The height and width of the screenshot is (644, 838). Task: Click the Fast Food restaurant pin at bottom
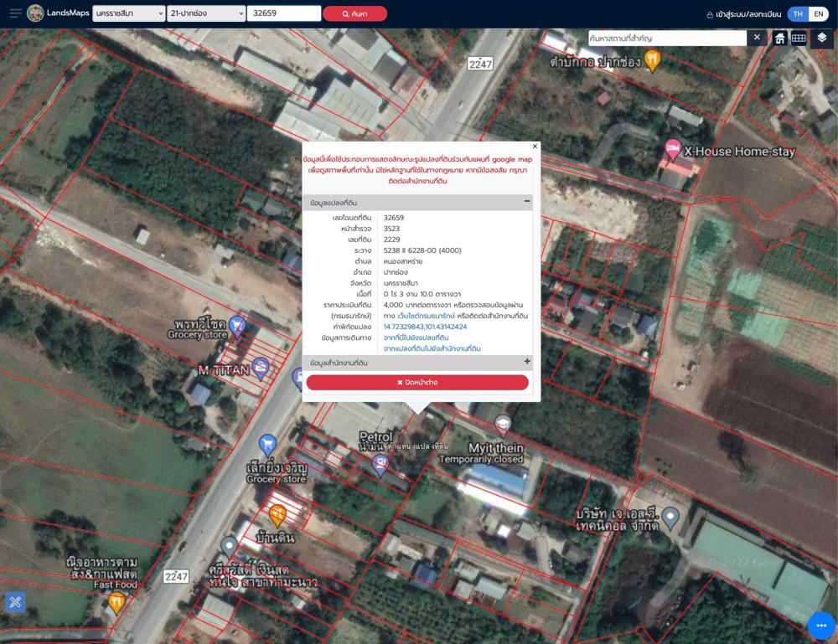pos(116,602)
